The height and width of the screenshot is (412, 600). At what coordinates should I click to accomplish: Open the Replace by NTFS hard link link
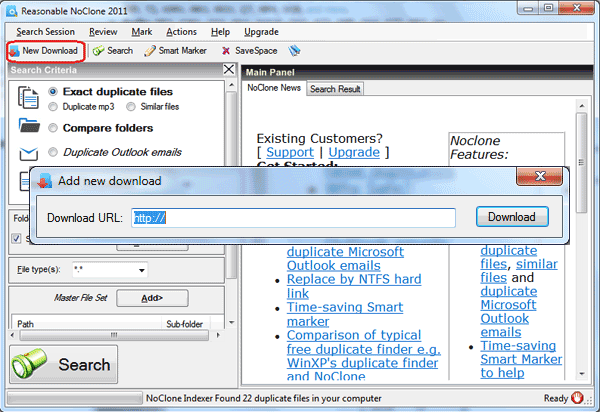pos(354,286)
